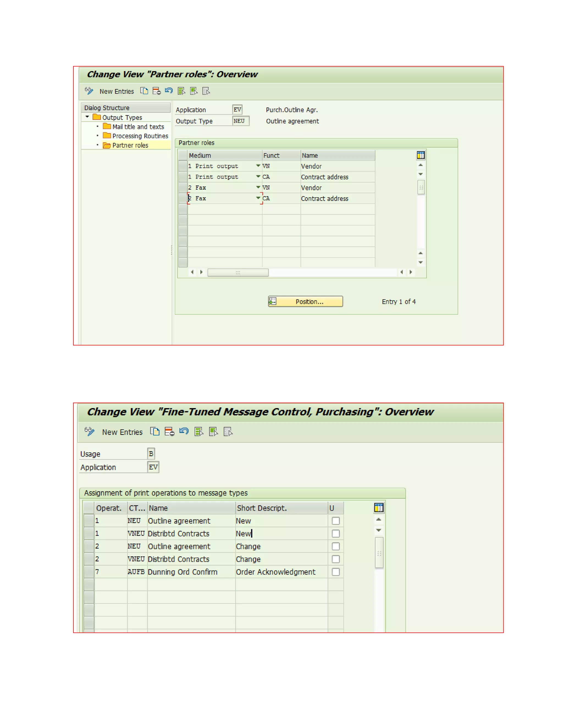Click Select All icon in Partner roles toolbar

tap(181, 91)
